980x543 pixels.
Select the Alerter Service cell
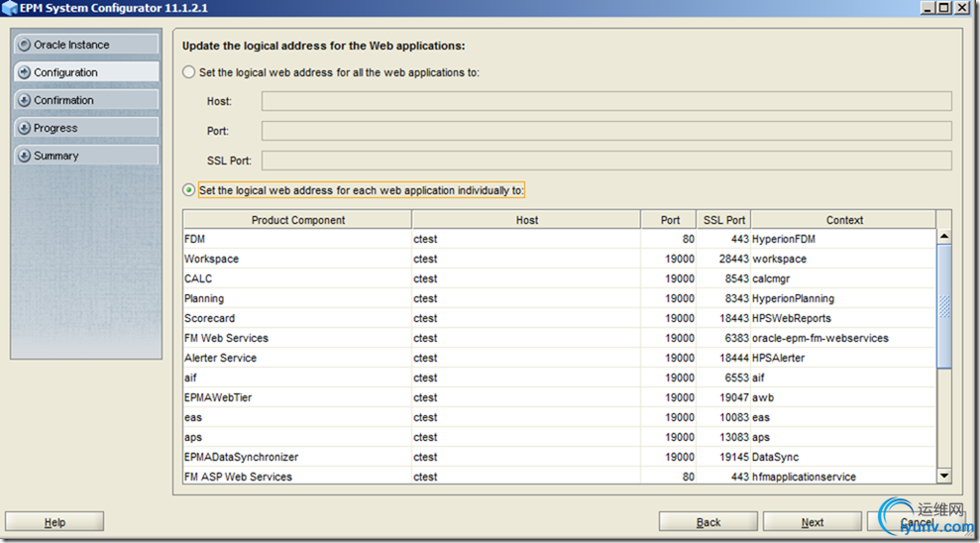tap(297, 358)
